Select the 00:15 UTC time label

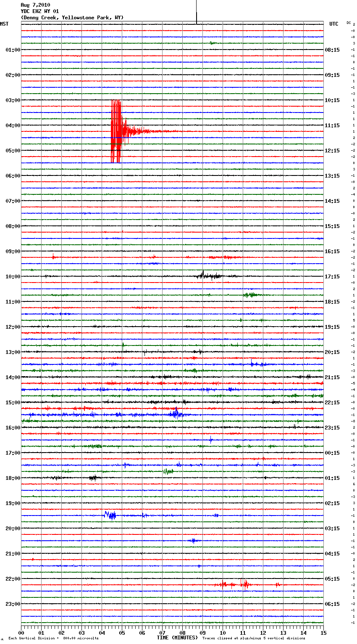(x=332, y=453)
